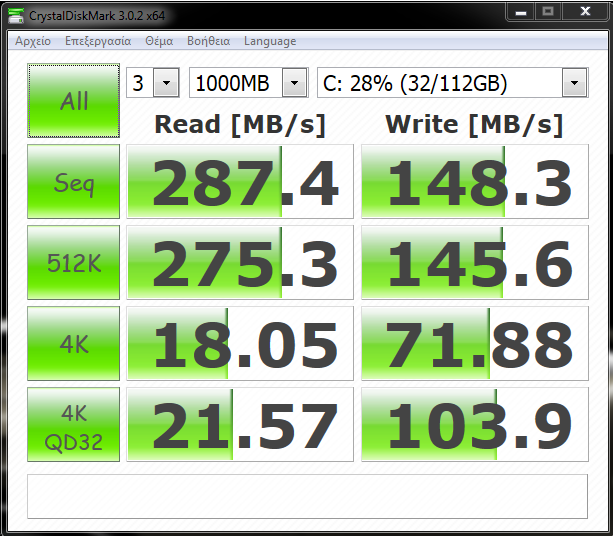Minimize the CrystalDiskMark window
This screenshot has width=613, height=536.
pyautogui.click(x=521, y=12)
